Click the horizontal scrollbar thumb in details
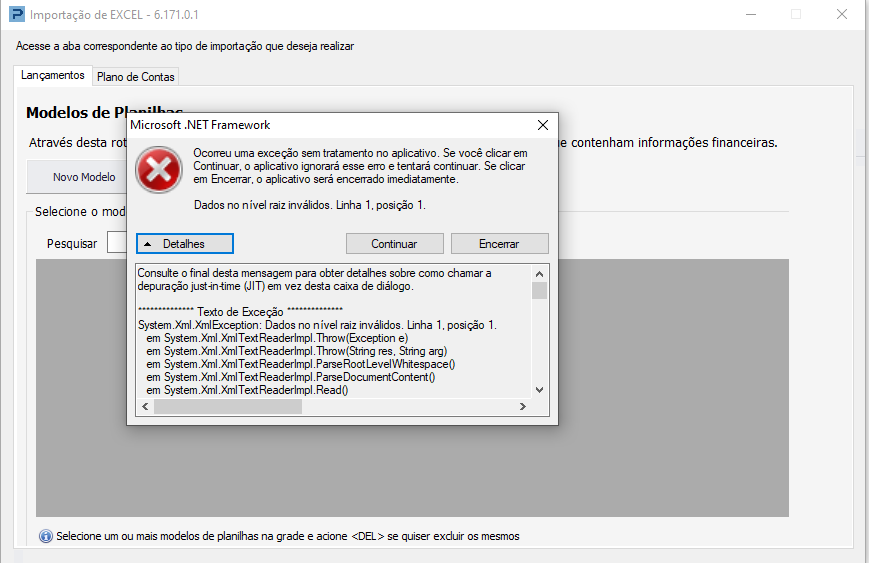 pyautogui.click(x=228, y=407)
